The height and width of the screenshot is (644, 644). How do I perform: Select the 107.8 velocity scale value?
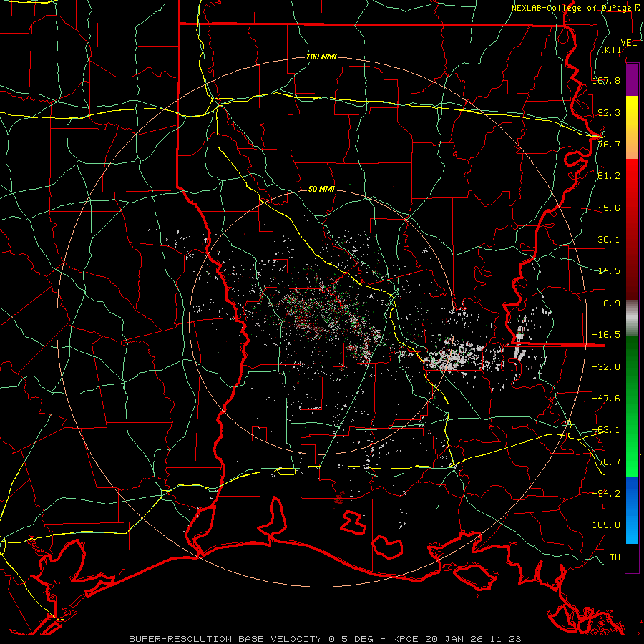pyautogui.click(x=606, y=80)
